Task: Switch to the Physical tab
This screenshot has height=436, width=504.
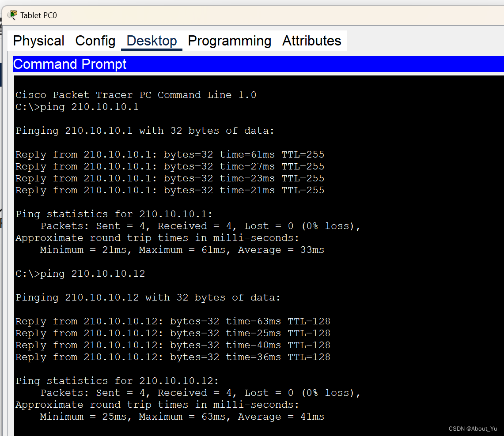Action: pos(39,41)
